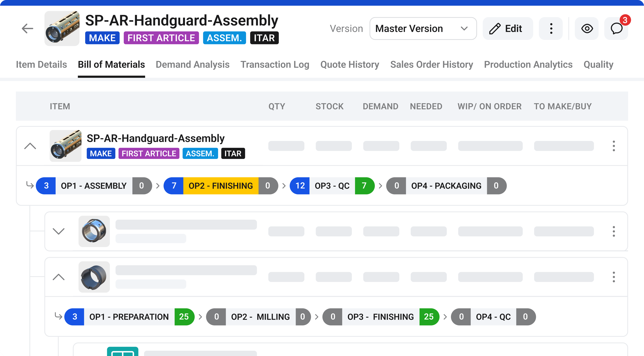Click the handguard thumbnail in page header
Screen dimensions: 644x356
click(x=62, y=28)
